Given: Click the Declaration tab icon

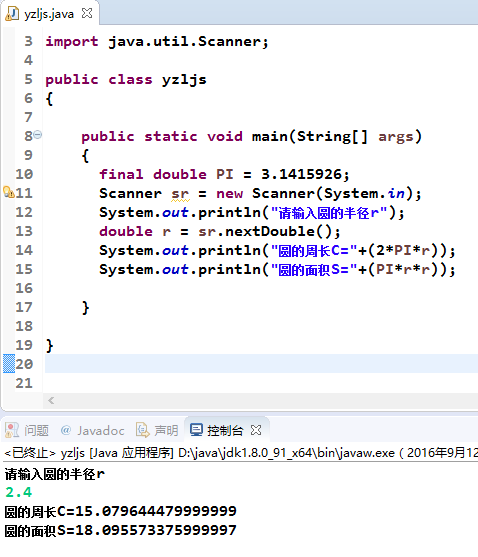Looking at the screenshot, I should click(143, 430).
